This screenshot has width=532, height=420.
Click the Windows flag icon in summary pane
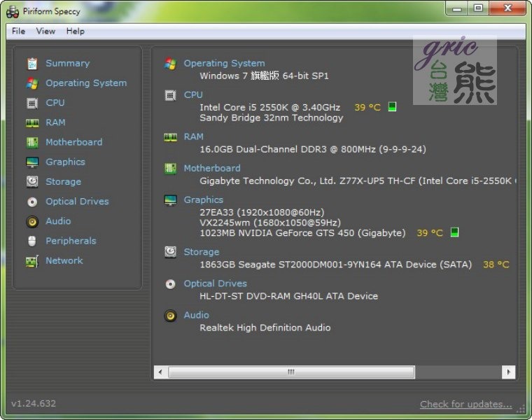[170, 64]
